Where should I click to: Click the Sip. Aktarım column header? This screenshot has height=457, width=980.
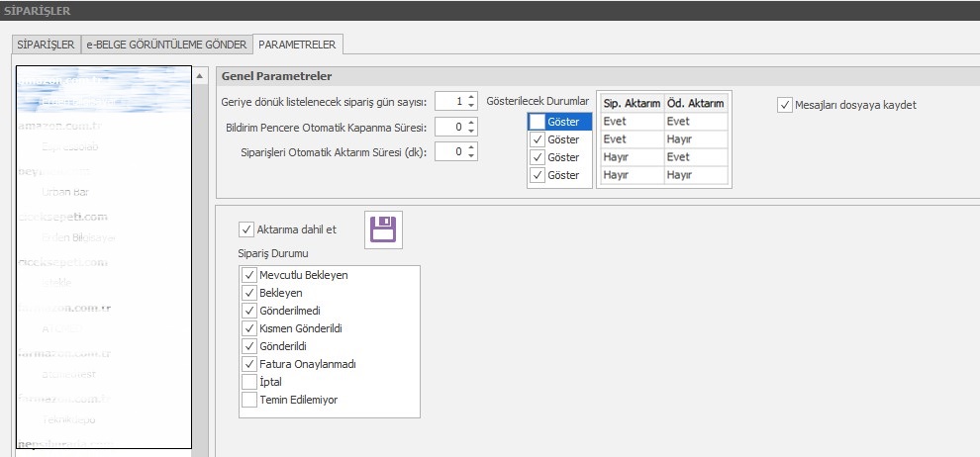[x=630, y=103]
